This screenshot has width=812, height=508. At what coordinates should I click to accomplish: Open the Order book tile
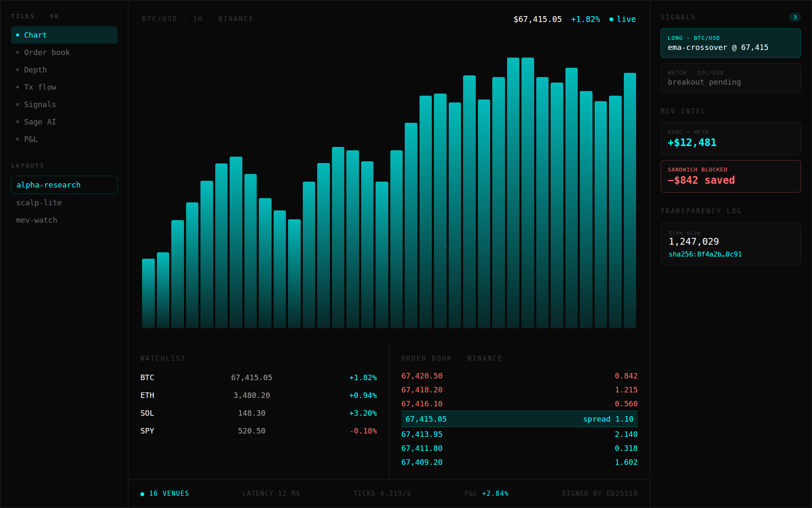(64, 52)
